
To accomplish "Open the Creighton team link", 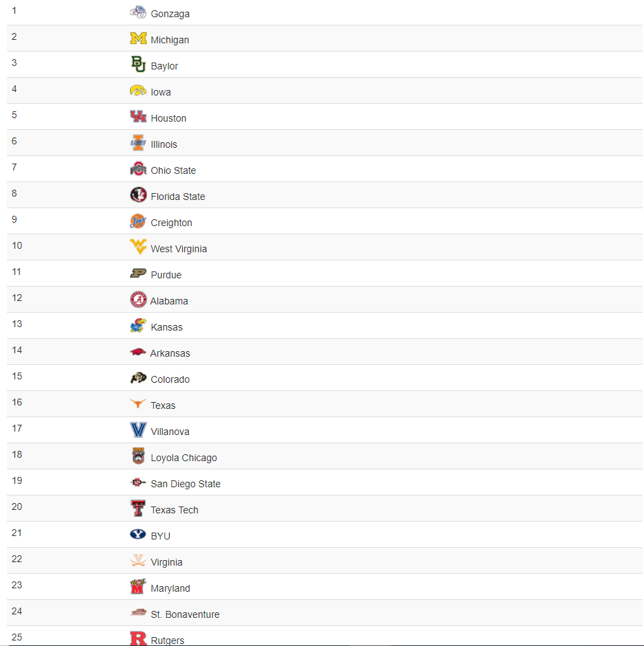I will pos(171,223).
